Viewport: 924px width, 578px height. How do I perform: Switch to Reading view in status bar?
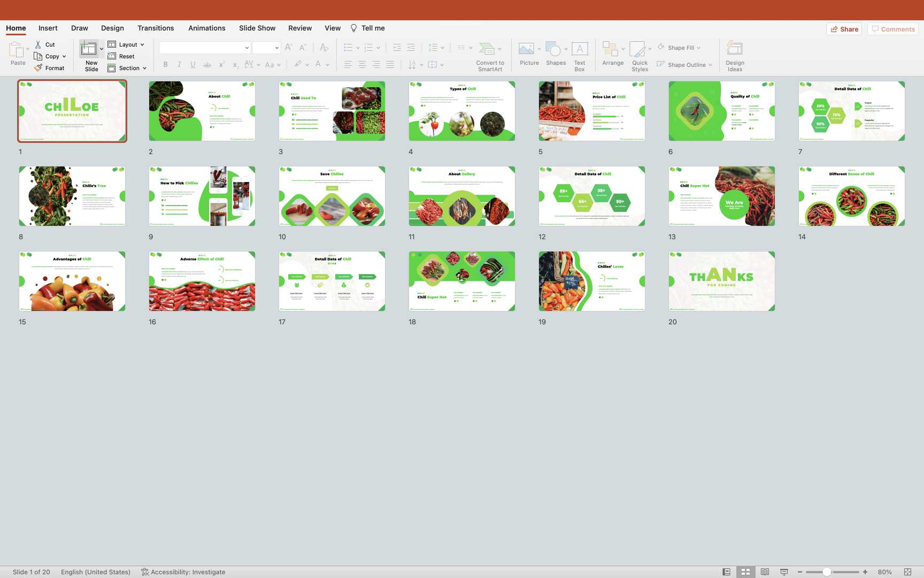point(765,572)
